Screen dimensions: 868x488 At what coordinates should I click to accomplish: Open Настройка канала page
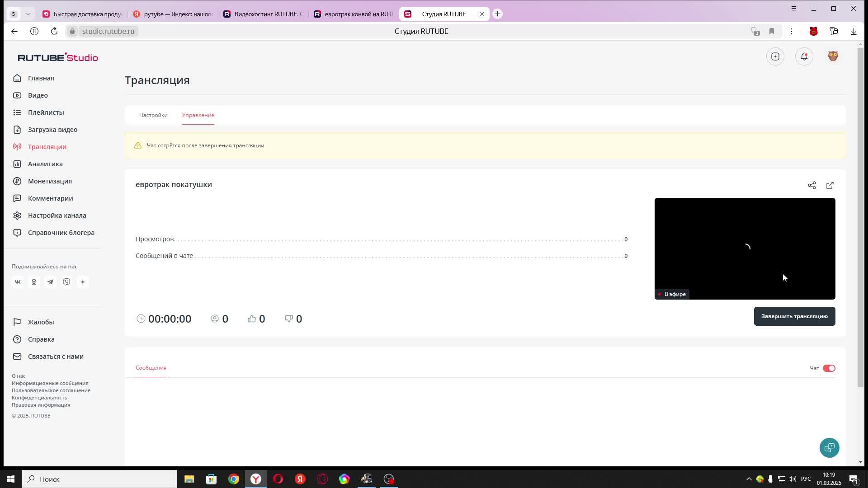coord(57,216)
